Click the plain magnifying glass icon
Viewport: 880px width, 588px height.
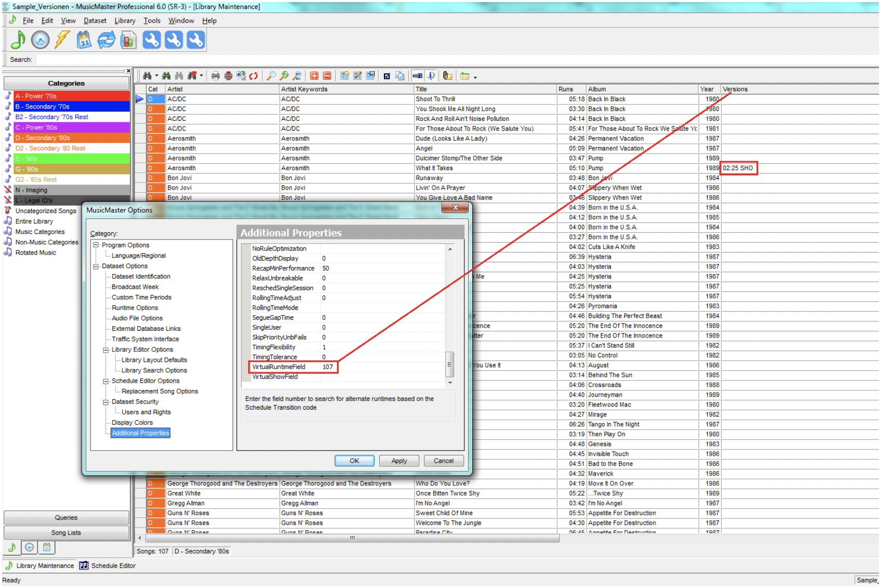[271, 76]
